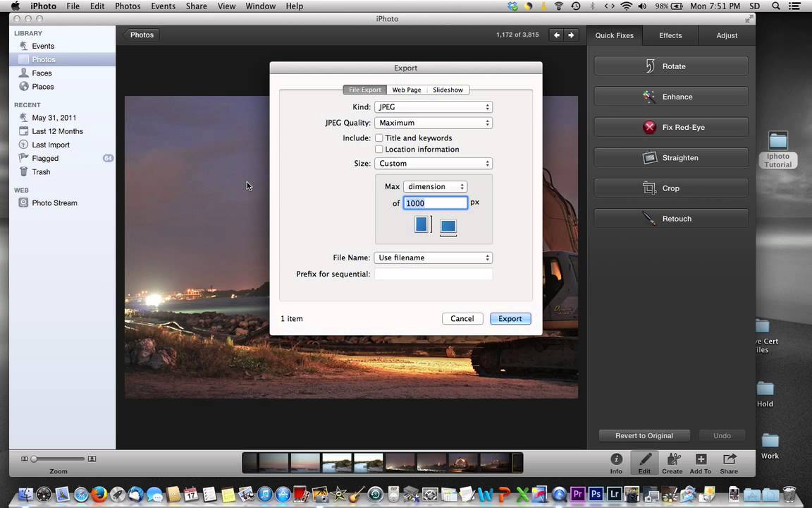The width and height of the screenshot is (812, 508).
Task: Select the Fix Red-Eye tool
Action: point(670,127)
